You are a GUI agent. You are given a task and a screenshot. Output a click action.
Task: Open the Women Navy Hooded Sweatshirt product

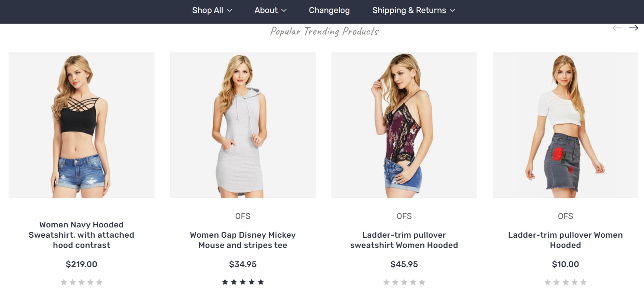coord(81,235)
